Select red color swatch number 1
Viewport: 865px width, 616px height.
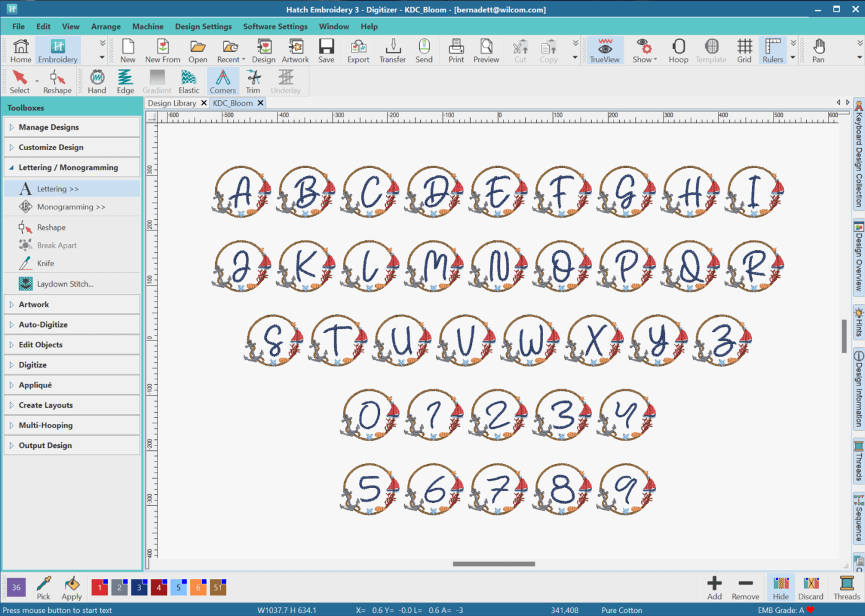tap(99, 588)
